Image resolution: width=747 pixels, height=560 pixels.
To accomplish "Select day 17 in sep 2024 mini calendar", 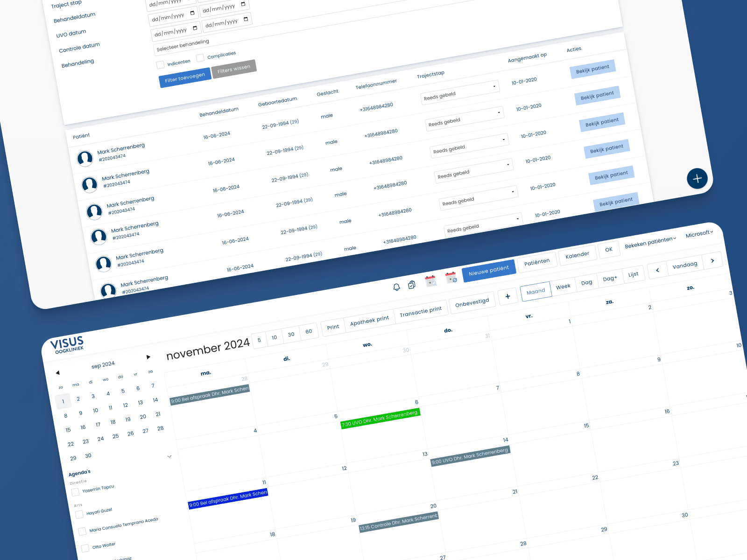I will point(98,425).
